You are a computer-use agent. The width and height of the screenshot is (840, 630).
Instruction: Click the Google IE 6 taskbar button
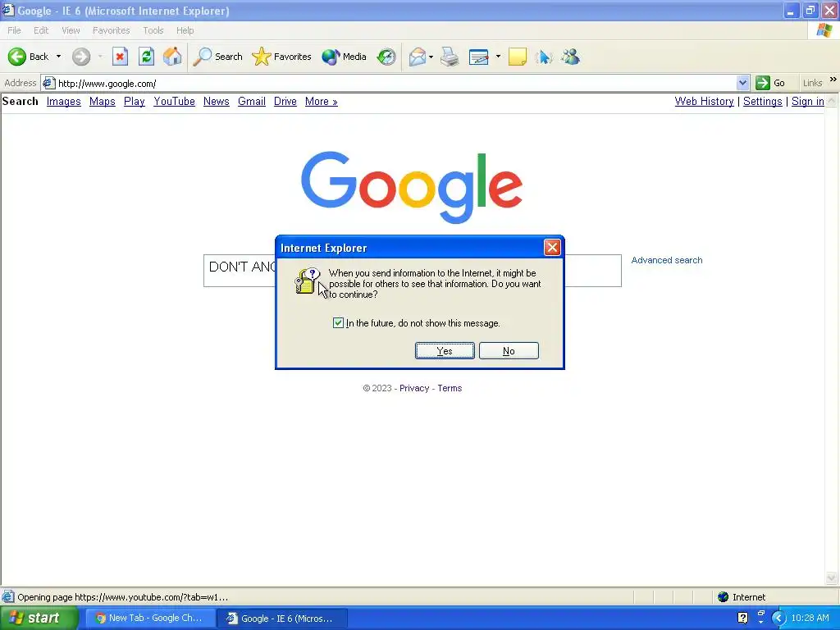click(282, 618)
